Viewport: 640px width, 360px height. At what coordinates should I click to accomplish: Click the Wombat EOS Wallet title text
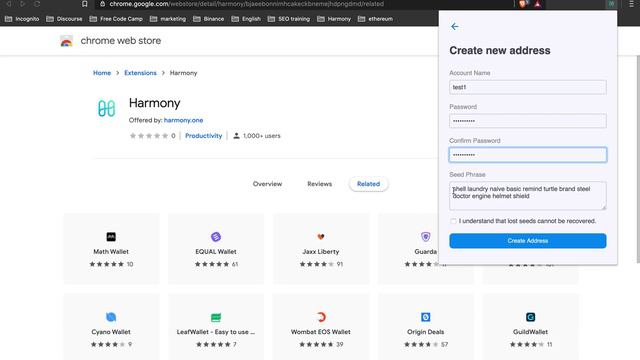point(321,332)
